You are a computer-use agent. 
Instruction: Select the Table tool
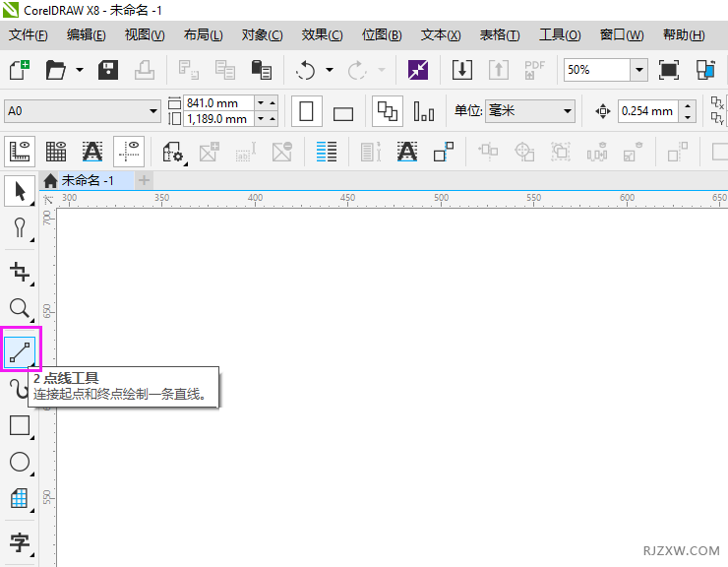[20, 498]
